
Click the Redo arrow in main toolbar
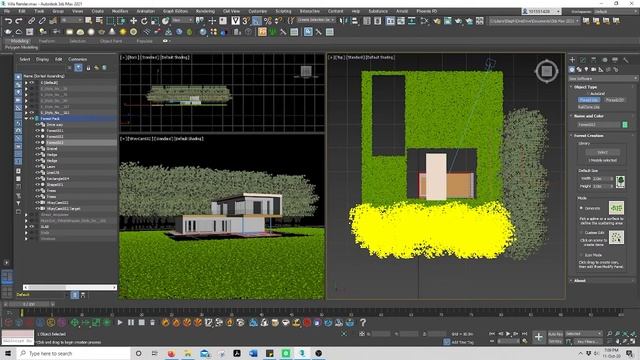click(19, 21)
